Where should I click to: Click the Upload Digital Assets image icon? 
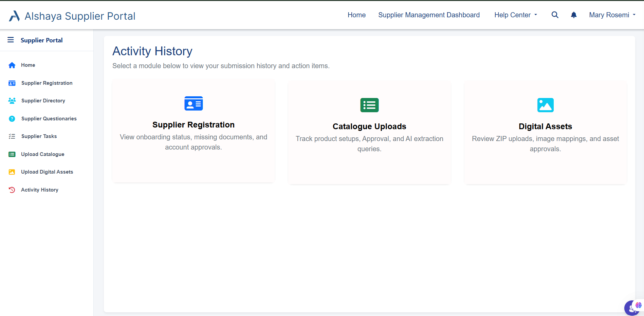12,172
